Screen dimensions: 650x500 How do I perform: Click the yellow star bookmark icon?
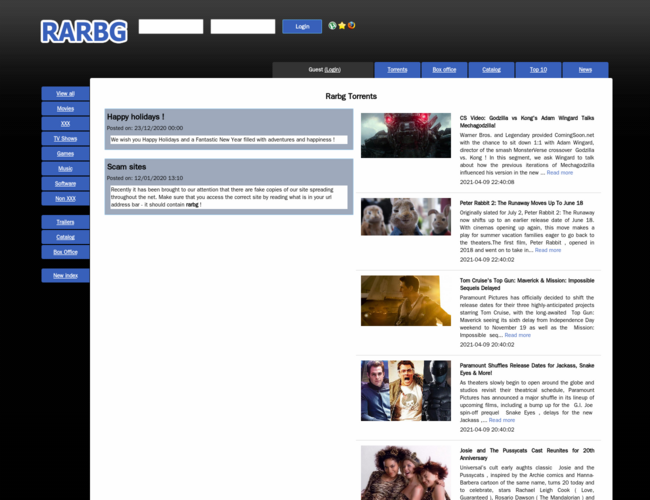[x=342, y=26]
